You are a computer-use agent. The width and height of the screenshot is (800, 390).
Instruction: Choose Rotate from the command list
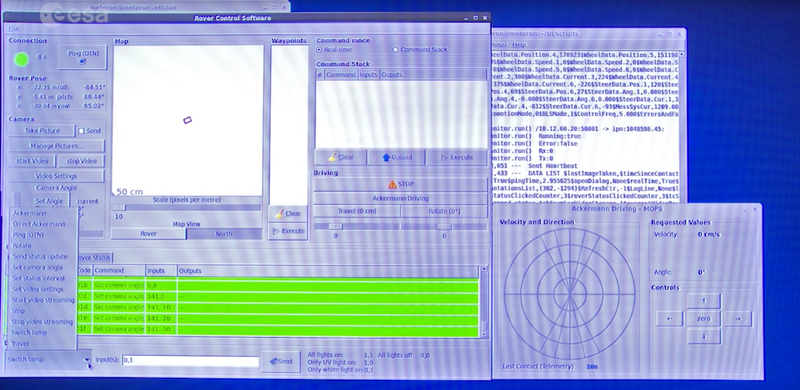tap(22, 246)
